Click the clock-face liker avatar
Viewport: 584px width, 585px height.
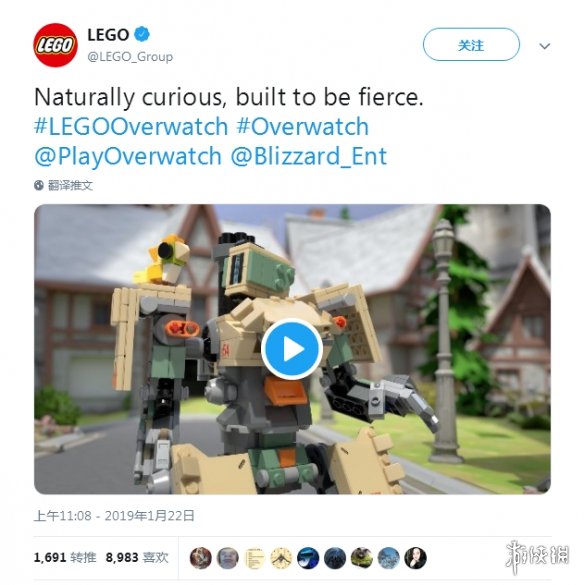281,558
